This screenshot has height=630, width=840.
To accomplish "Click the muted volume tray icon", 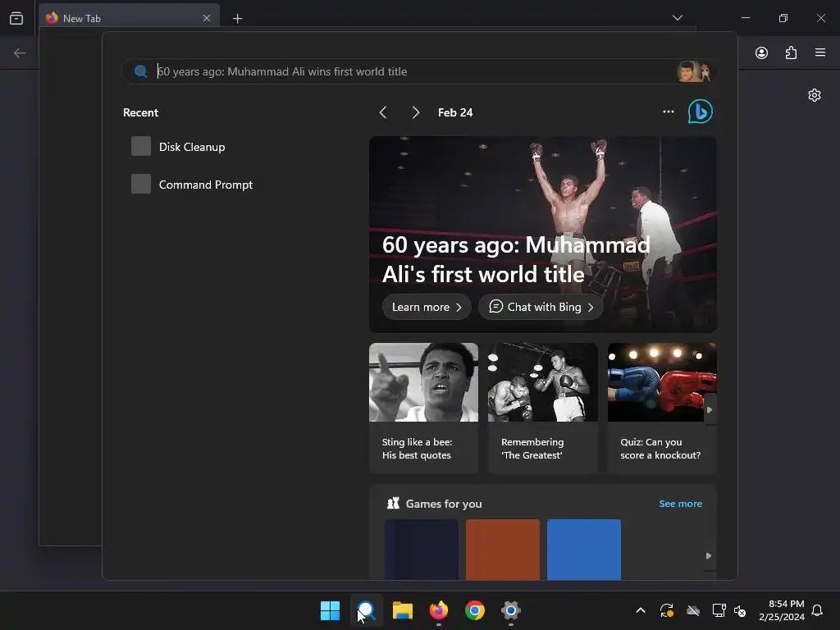I will (740, 610).
